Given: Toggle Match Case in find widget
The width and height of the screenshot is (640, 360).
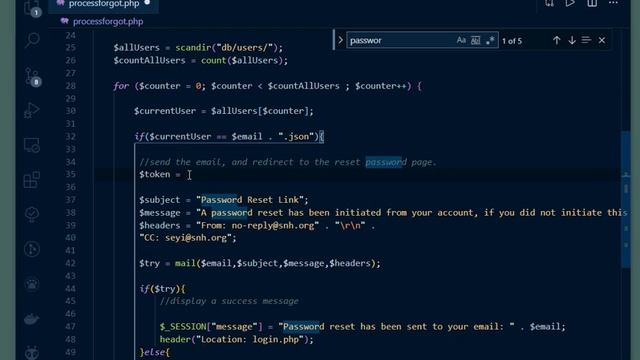Looking at the screenshot, I should (x=461, y=40).
